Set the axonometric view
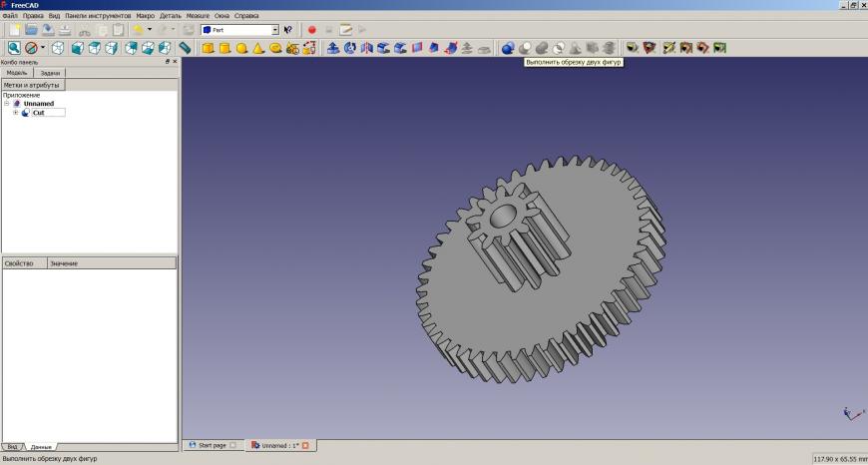This screenshot has width=868, height=465. pyautogui.click(x=58, y=48)
